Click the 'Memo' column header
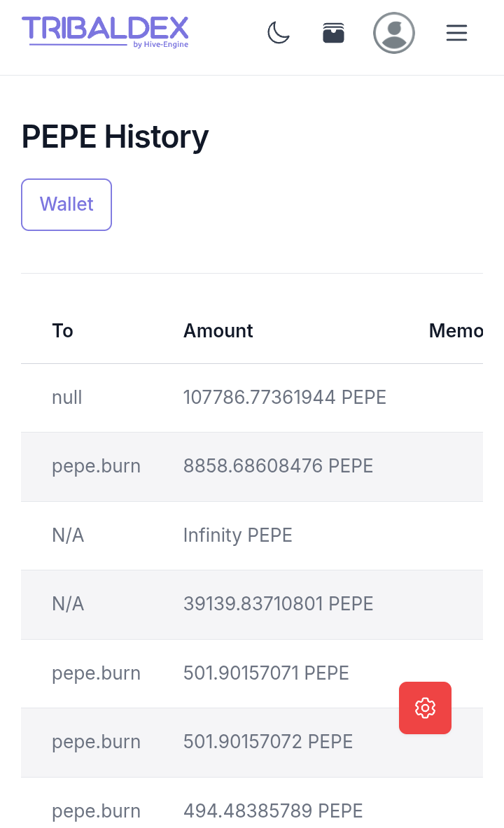The height and width of the screenshot is (828, 504). [456, 330]
